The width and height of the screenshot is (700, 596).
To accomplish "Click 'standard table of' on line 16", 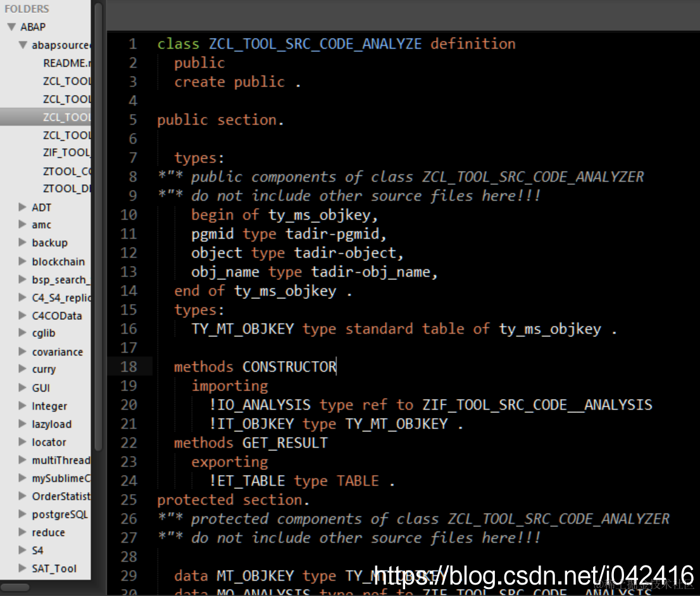I will (x=418, y=329).
